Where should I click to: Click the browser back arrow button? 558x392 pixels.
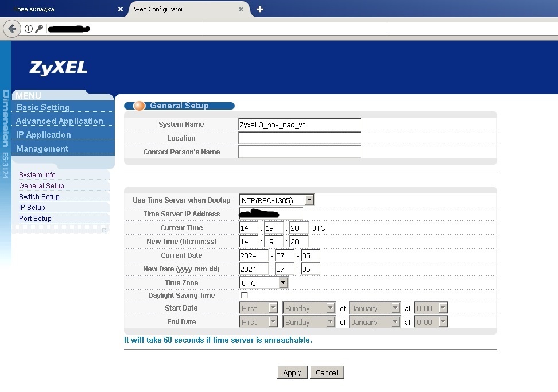click(11, 29)
